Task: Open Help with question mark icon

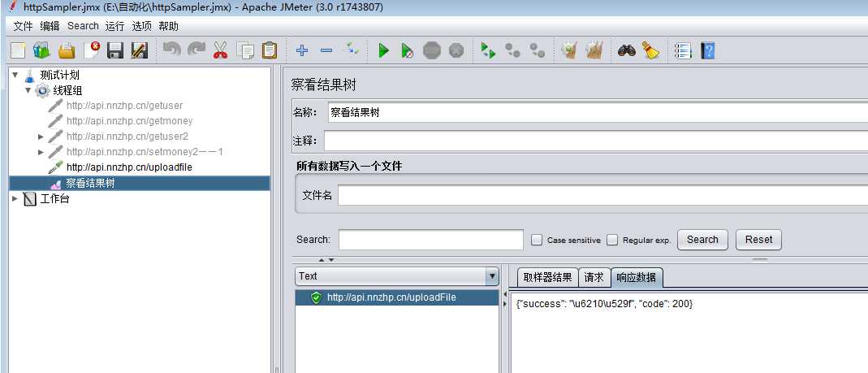Action: pyautogui.click(x=707, y=51)
